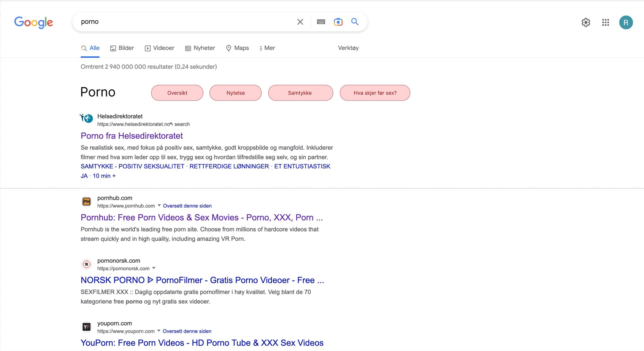Image resolution: width=644 pixels, height=351 pixels.
Task: Click the Google logo
Action: pyautogui.click(x=33, y=22)
